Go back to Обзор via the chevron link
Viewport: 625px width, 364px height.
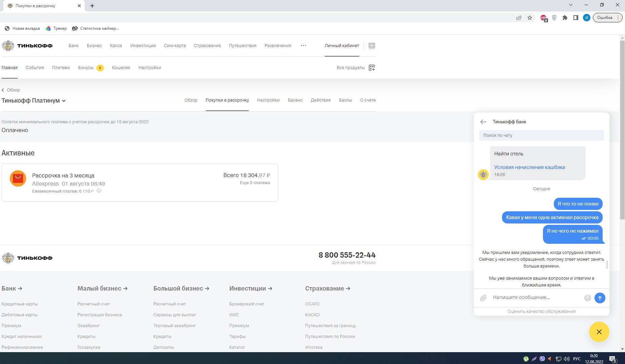pos(11,90)
